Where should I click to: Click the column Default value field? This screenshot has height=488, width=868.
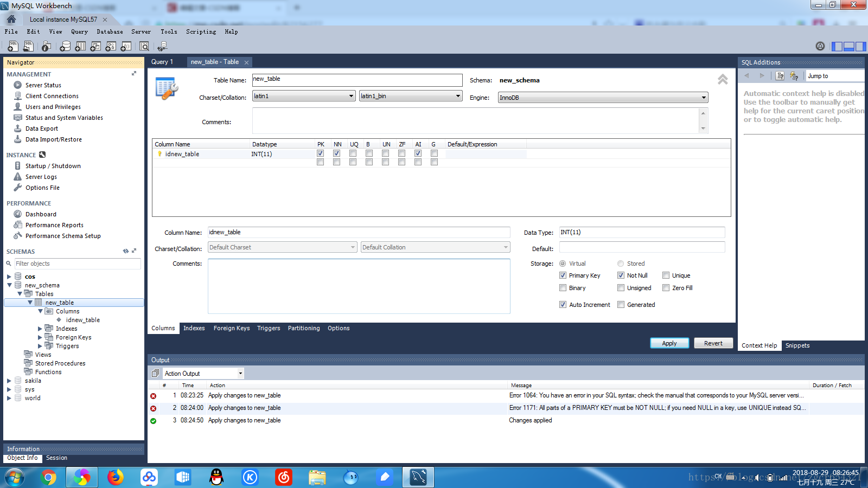pyautogui.click(x=642, y=247)
